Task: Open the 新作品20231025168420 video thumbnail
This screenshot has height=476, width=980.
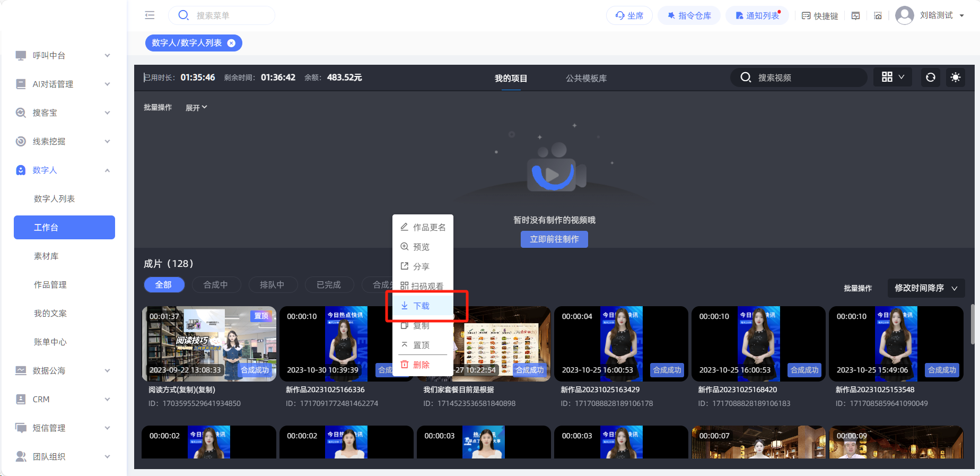Action: [758, 344]
